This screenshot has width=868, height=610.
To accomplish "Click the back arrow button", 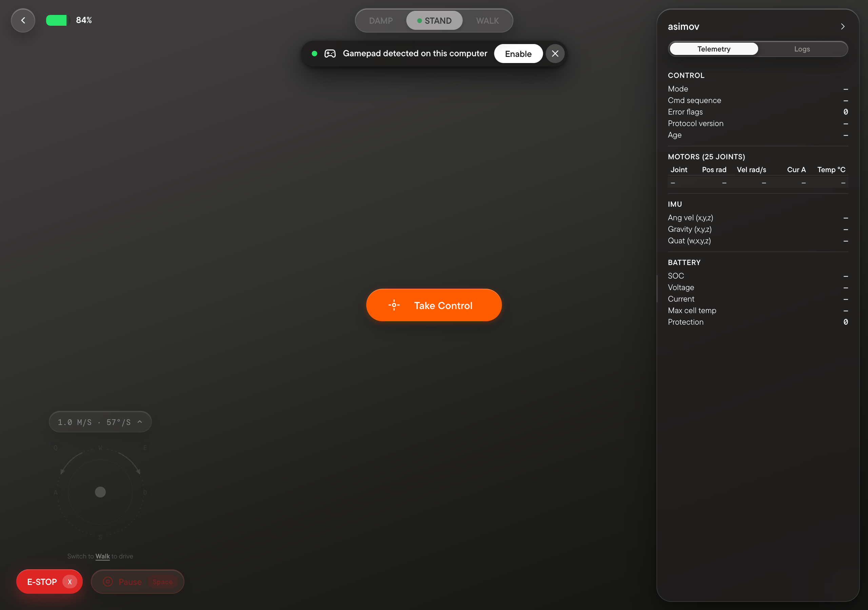I will pos(23,20).
